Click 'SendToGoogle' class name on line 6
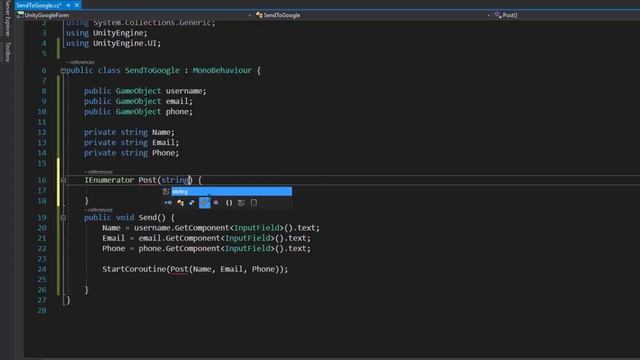Viewport: 640px width, 360px height. click(x=152, y=70)
